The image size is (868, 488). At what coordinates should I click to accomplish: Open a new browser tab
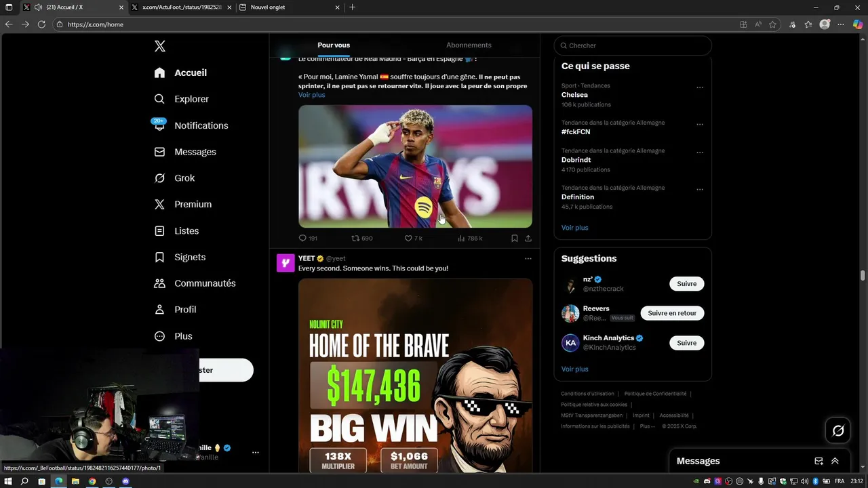pyautogui.click(x=352, y=7)
